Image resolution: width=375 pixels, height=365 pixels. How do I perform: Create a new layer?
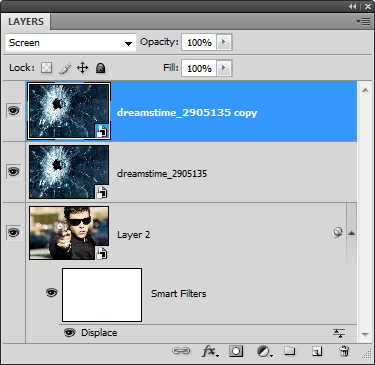pyautogui.click(x=317, y=351)
